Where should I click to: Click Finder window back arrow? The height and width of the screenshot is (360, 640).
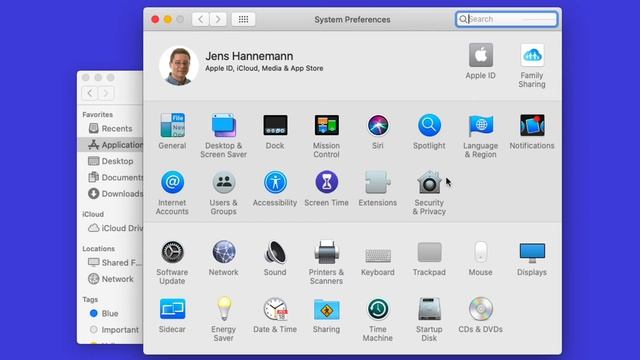click(90, 93)
